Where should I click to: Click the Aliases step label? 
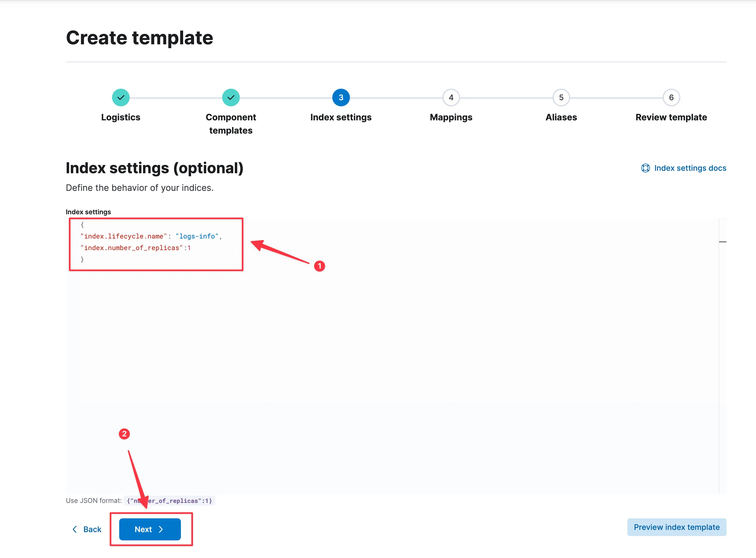click(x=561, y=117)
